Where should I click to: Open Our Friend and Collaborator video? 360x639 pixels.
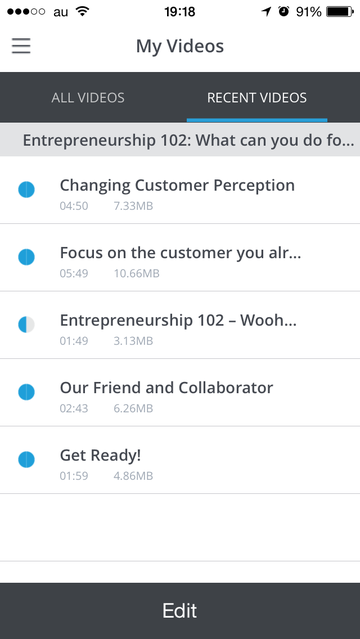pyautogui.click(x=180, y=393)
